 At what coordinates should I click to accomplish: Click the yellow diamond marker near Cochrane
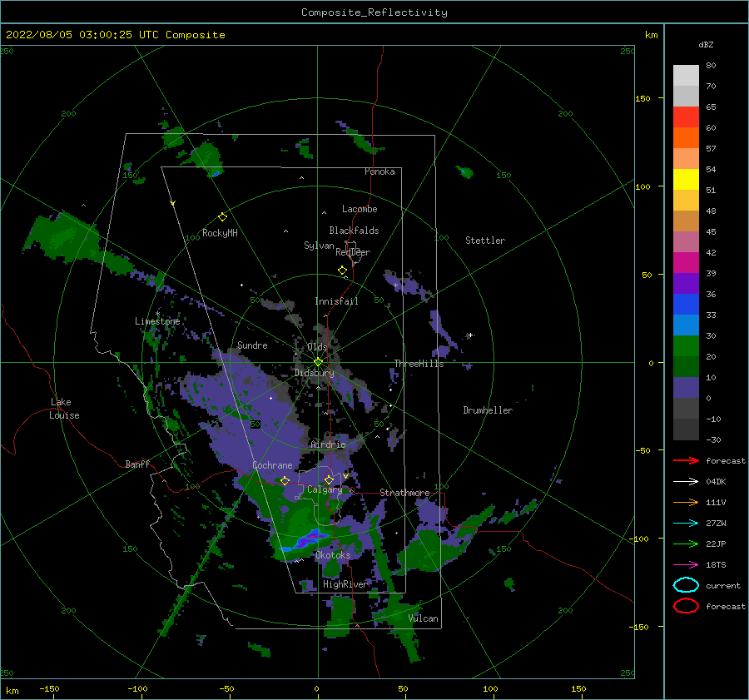point(285,480)
